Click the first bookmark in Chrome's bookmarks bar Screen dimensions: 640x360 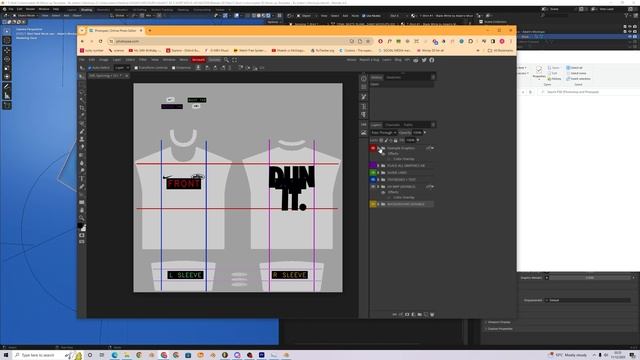click(x=92, y=51)
